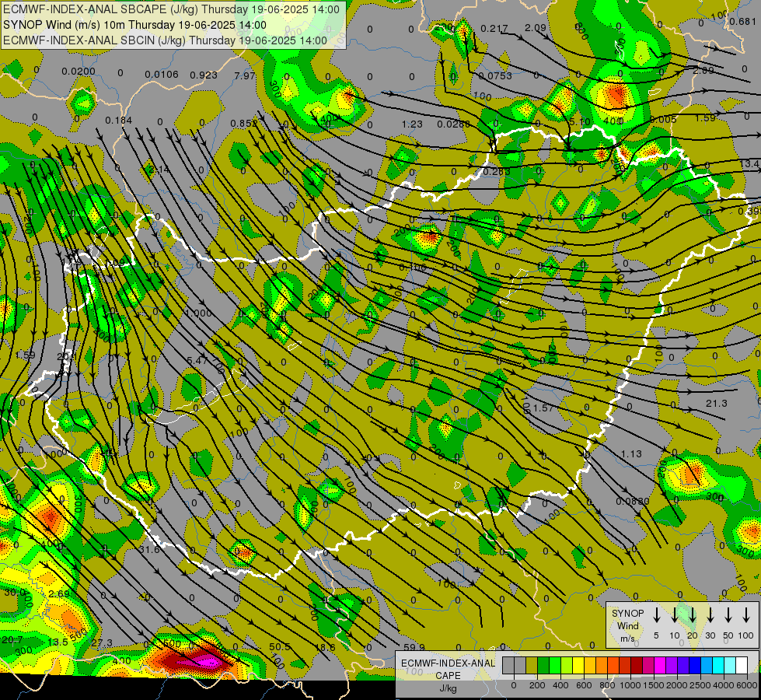
Task: Click the 30 m/s wind legend arrow
Action: [x=710, y=615]
